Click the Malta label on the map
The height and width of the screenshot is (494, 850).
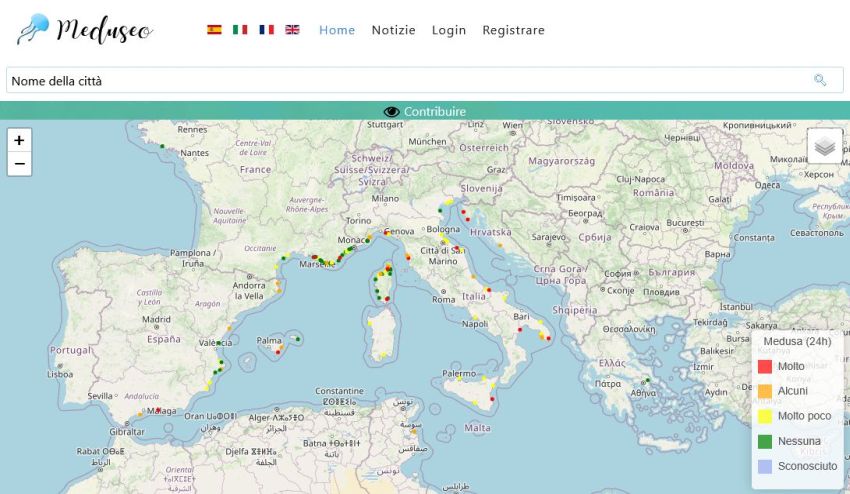tap(477, 428)
